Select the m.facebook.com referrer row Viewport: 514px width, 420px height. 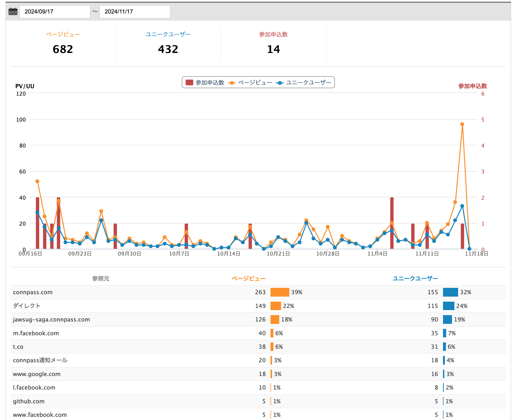pos(258,333)
